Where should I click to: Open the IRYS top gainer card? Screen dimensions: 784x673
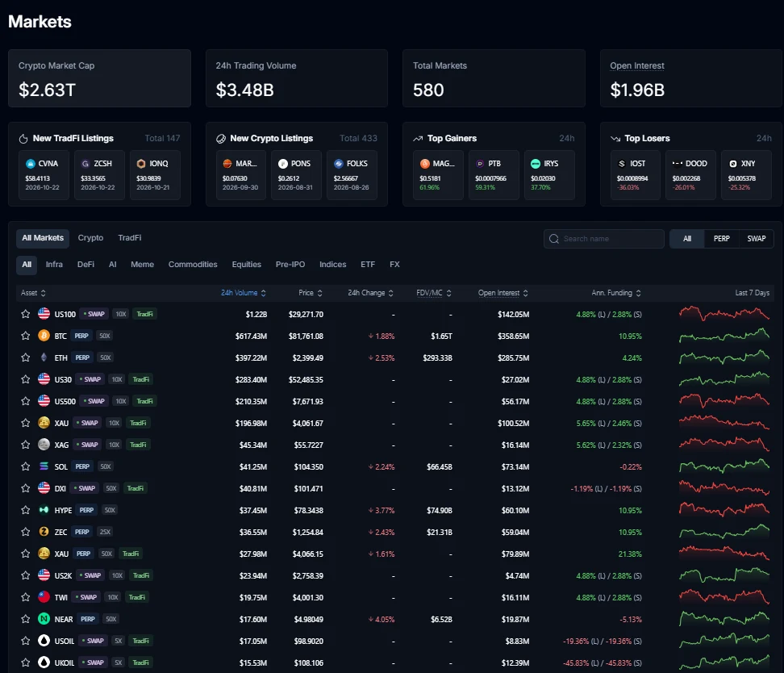coord(549,175)
